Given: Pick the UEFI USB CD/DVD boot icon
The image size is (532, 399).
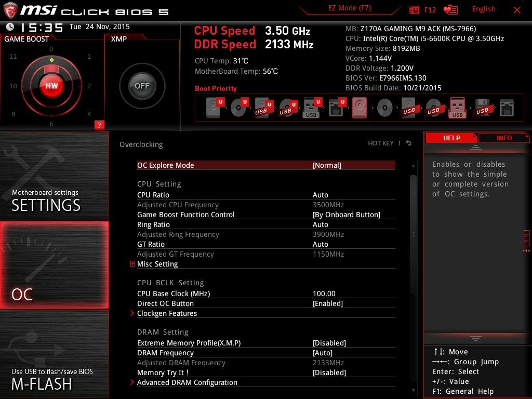Looking at the screenshot, I should 288,108.
